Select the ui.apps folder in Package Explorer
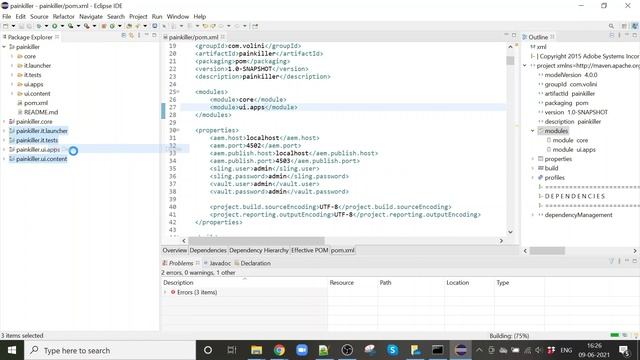The width and height of the screenshot is (640, 360). pyautogui.click(x=30, y=84)
